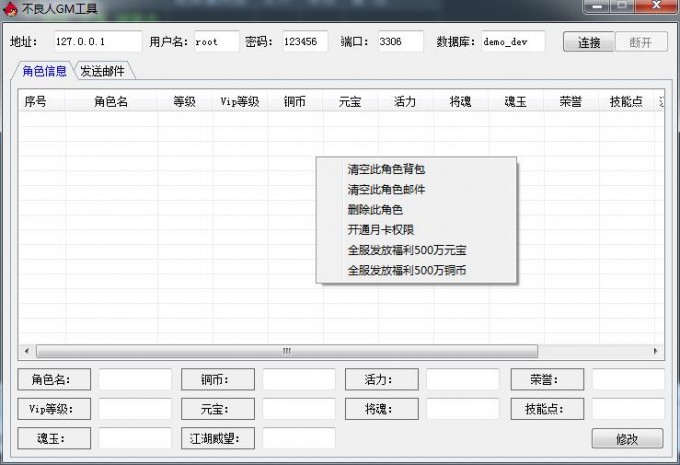680x465 pixels.
Task: Close the 不良人GM工具 window
Action: (657, 6)
